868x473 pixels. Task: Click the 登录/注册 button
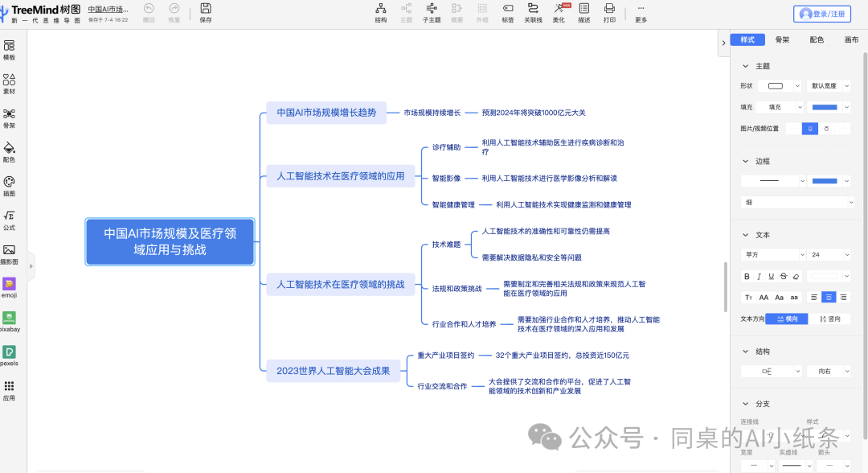[821, 14]
